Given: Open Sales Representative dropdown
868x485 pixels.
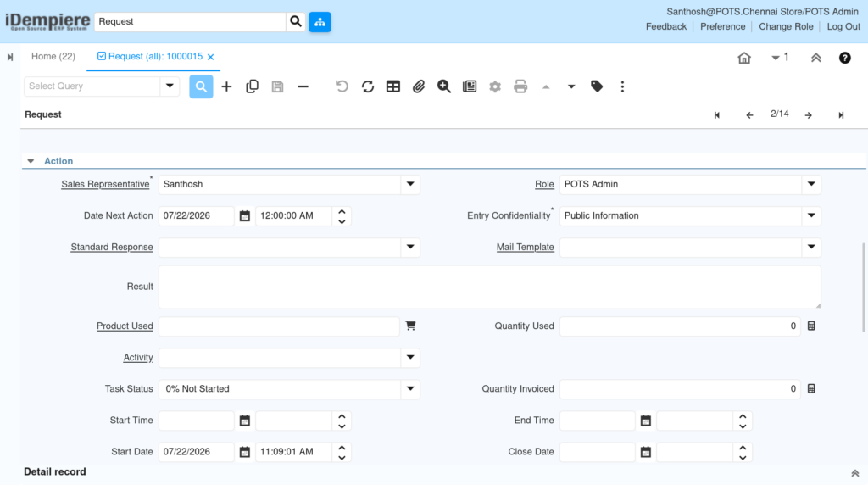Looking at the screenshot, I should 410,184.
